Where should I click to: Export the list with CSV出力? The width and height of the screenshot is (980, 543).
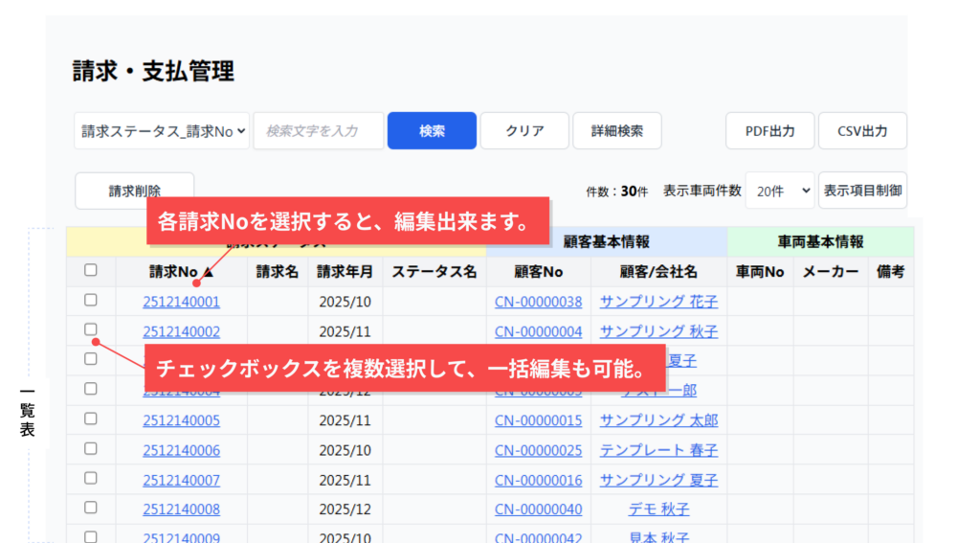[x=862, y=131]
